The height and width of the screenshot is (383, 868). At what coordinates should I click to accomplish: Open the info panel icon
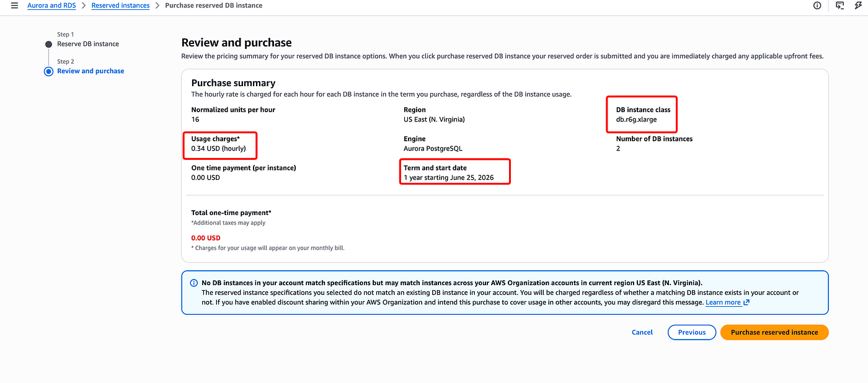[817, 6]
